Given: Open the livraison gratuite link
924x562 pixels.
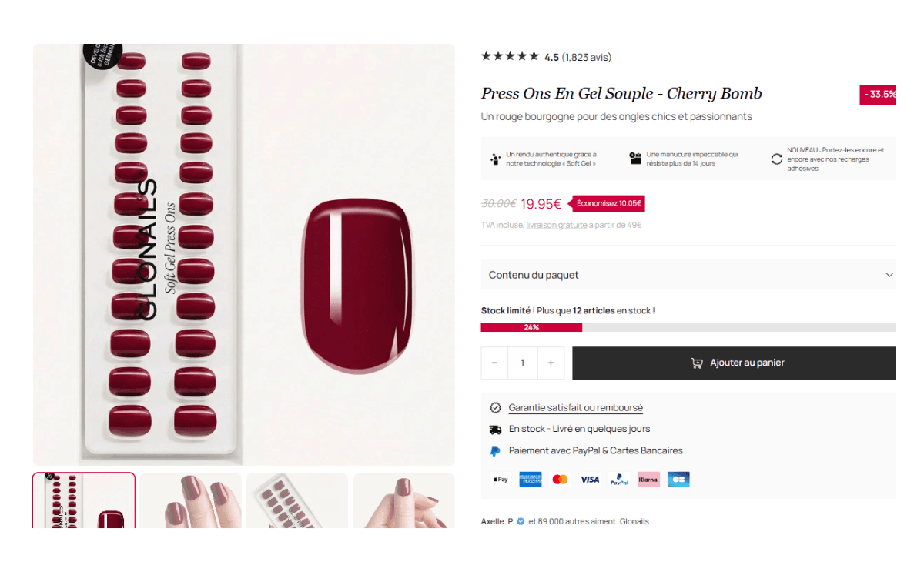Looking at the screenshot, I should point(556,226).
